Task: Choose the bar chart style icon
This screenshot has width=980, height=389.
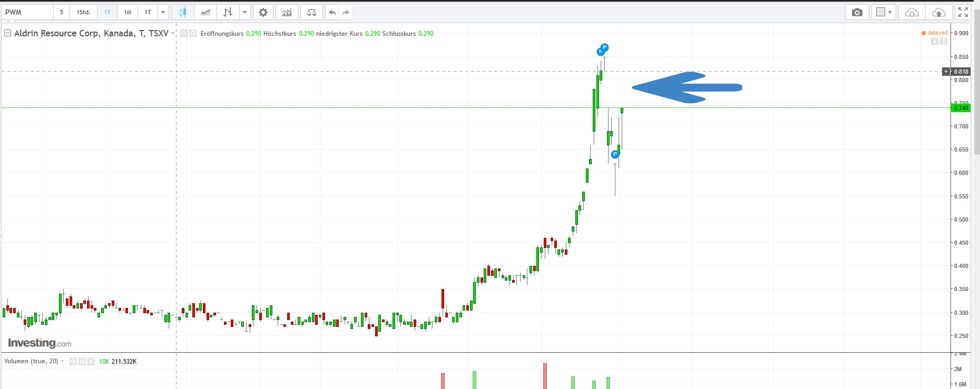Action: pos(228,12)
